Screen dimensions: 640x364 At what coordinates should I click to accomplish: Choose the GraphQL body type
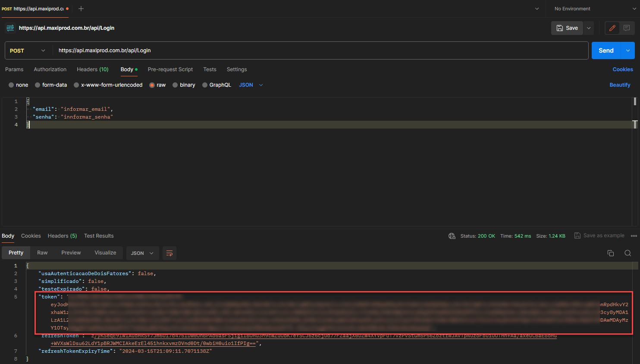click(205, 85)
